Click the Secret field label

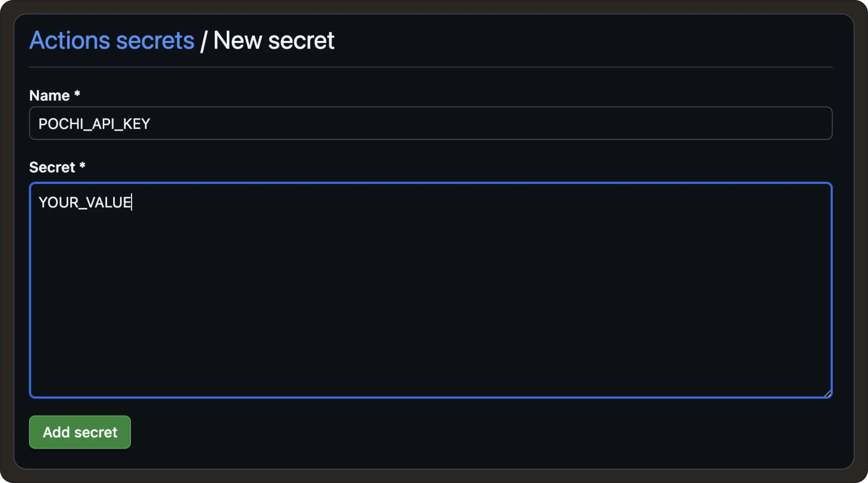click(52, 167)
